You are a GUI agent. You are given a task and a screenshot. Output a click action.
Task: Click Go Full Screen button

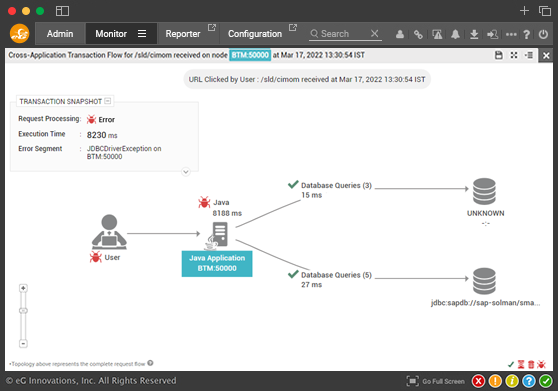click(436, 381)
